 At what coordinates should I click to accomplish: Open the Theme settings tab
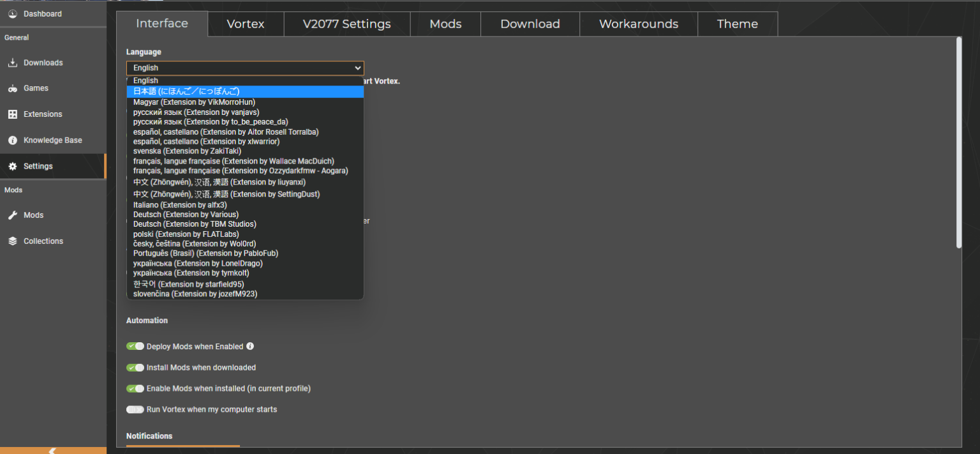pyautogui.click(x=738, y=24)
